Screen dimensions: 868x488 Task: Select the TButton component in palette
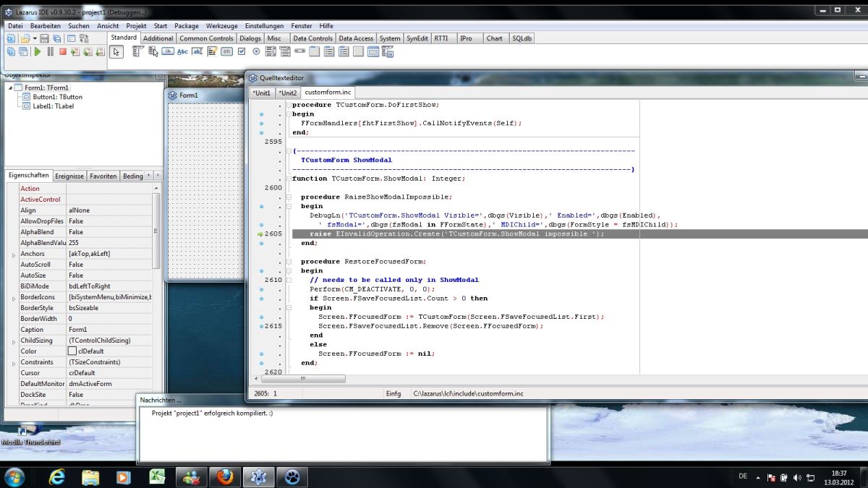coord(168,51)
